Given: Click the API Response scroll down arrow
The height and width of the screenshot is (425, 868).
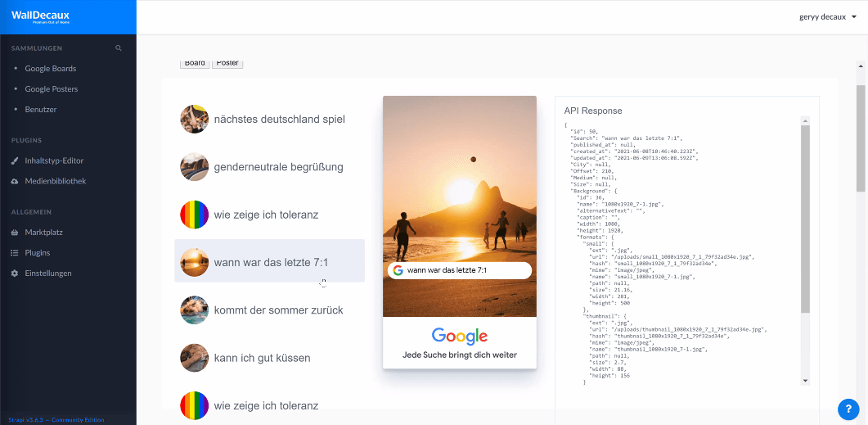Looking at the screenshot, I should (806, 381).
